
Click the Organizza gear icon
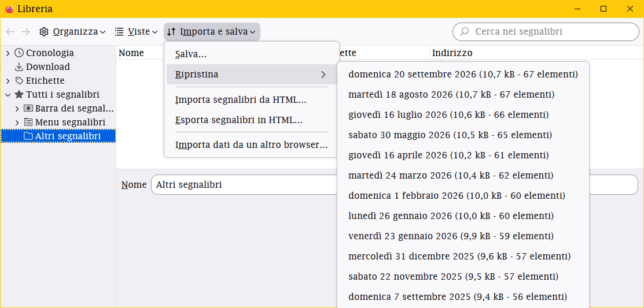[x=44, y=32]
